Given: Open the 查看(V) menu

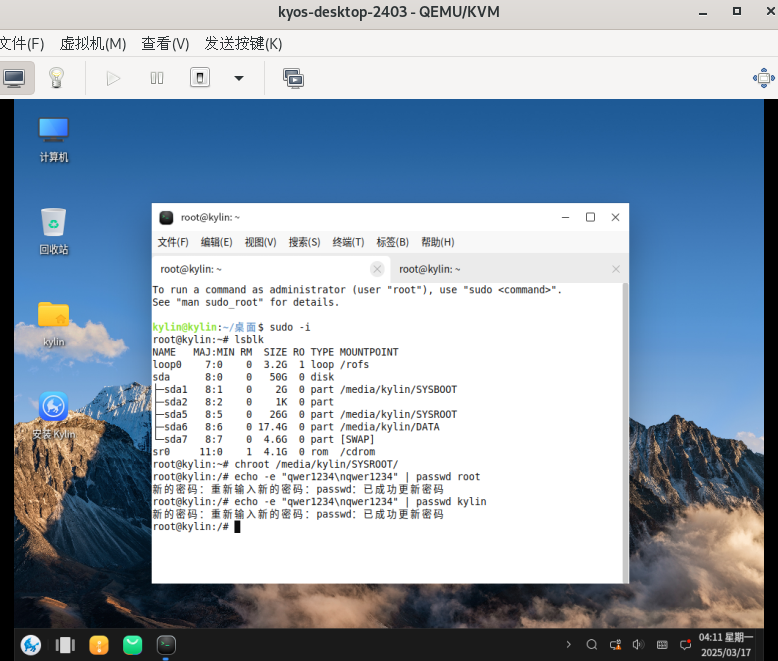Looking at the screenshot, I should (165, 44).
